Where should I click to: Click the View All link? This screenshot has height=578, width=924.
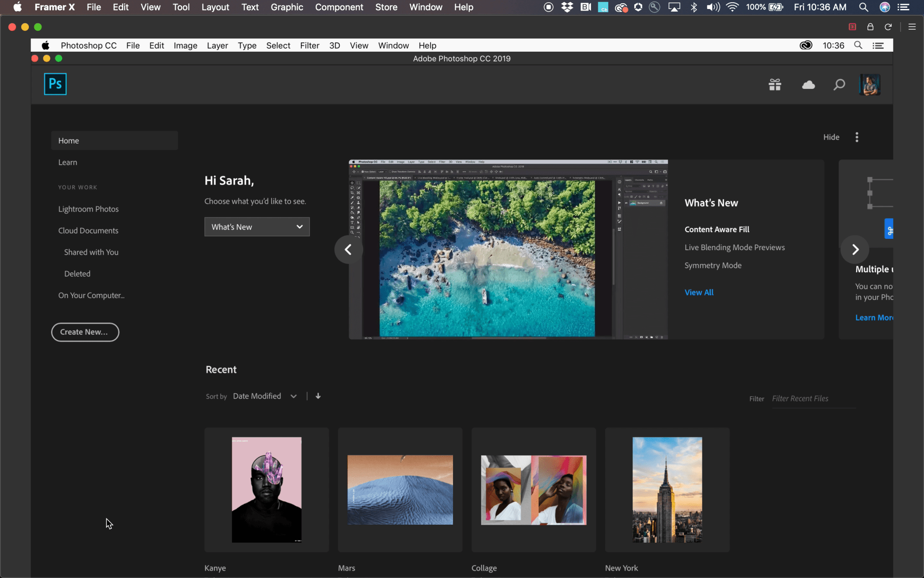[699, 293]
